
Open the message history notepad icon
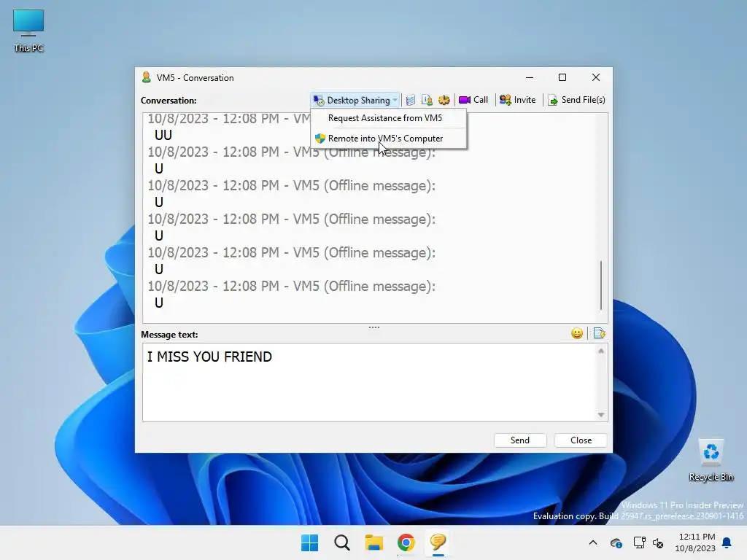tap(410, 100)
